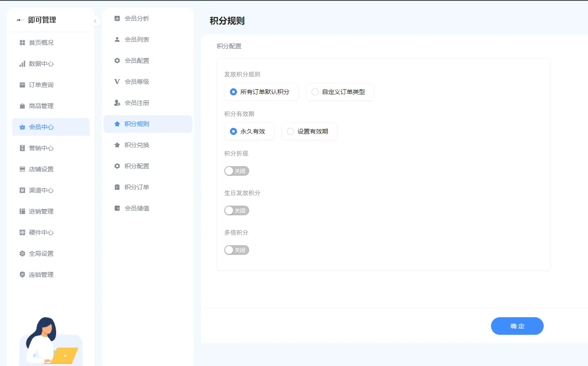The height and width of the screenshot is (366, 588).
Task: Toggle the 多倍积分 switch
Action: tap(237, 250)
